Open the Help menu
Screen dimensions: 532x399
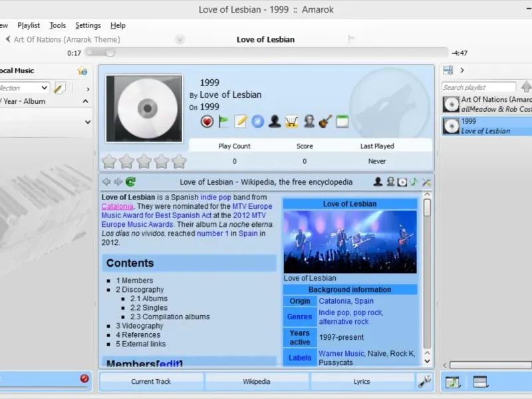(x=118, y=25)
